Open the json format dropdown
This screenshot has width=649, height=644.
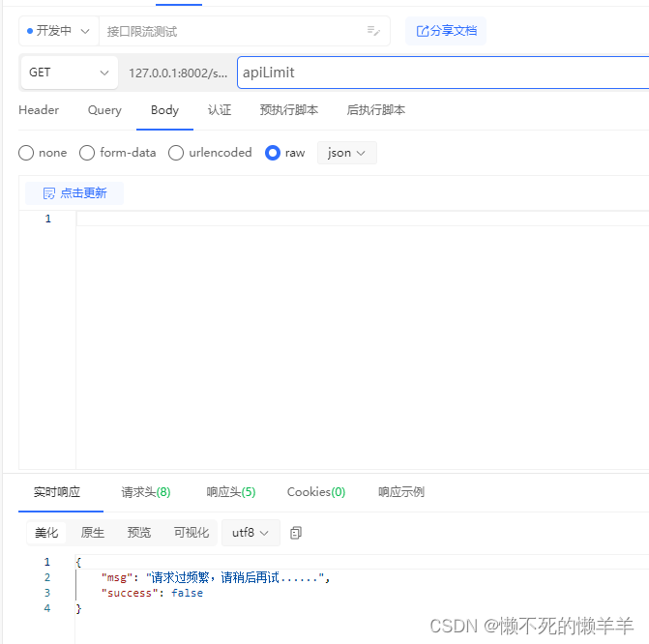(x=347, y=153)
